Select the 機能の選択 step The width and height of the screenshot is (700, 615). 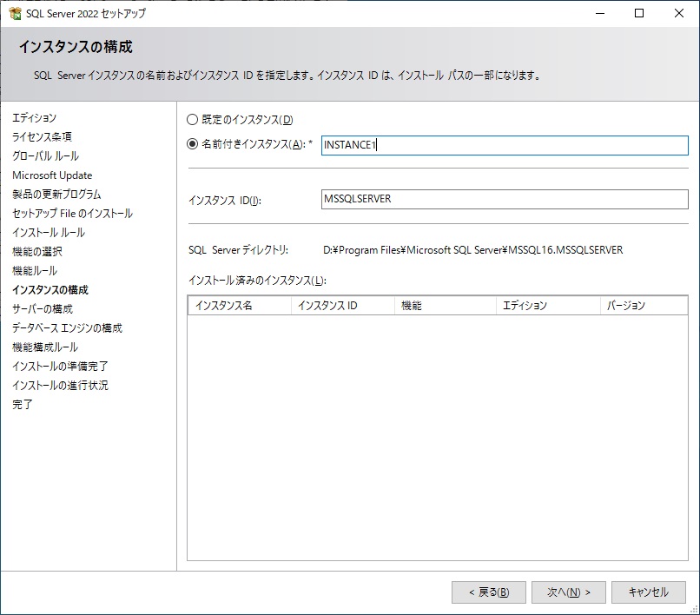point(37,251)
